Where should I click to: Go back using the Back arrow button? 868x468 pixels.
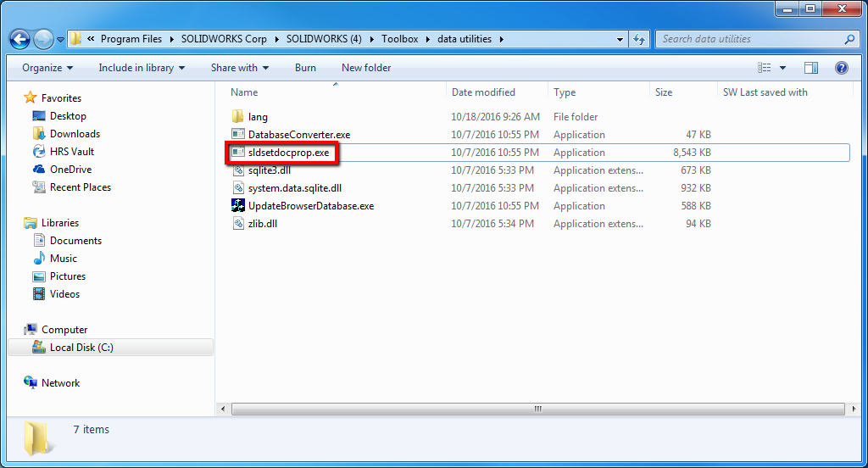pyautogui.click(x=20, y=39)
